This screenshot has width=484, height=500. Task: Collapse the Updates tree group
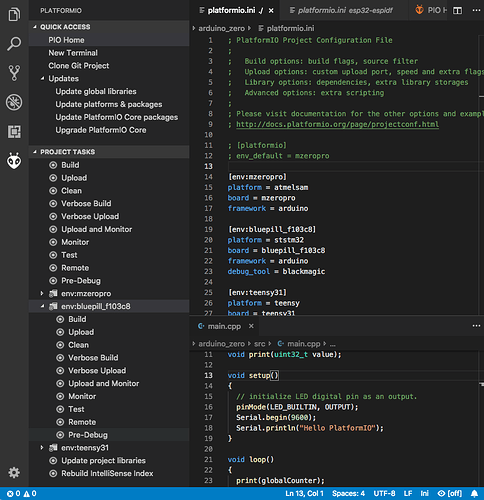42,79
